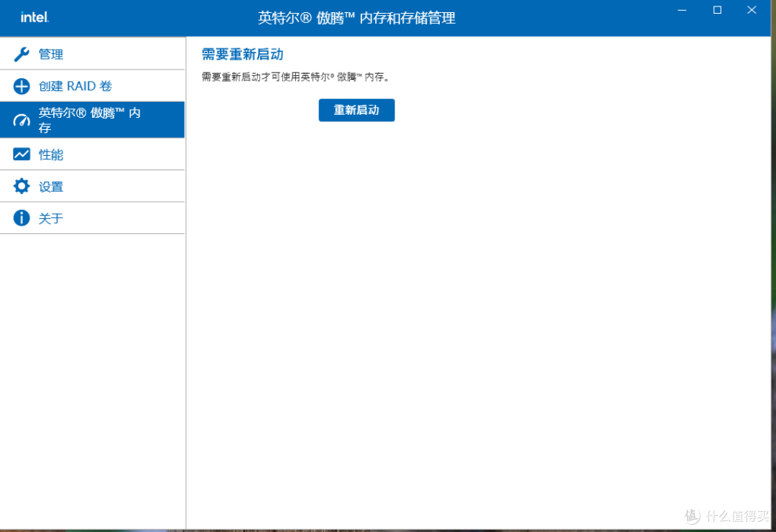Click the gauge icon for 英特尔 傲腾 内存
Screen dimensions: 776x532
click(x=22, y=120)
